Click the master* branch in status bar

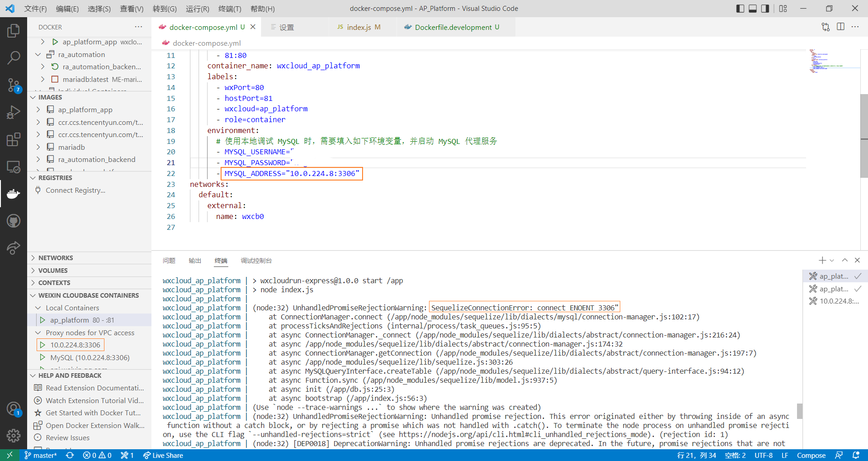point(40,455)
